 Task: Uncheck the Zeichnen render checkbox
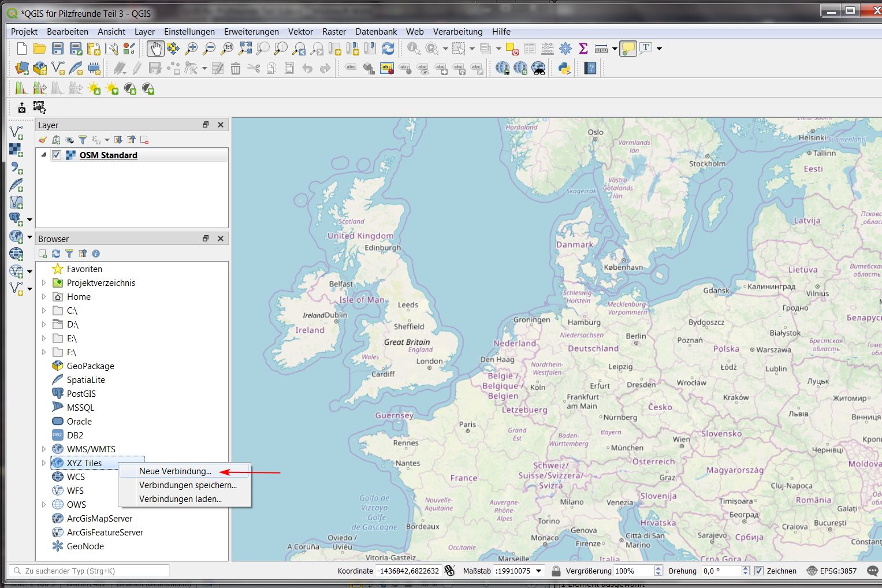(759, 571)
